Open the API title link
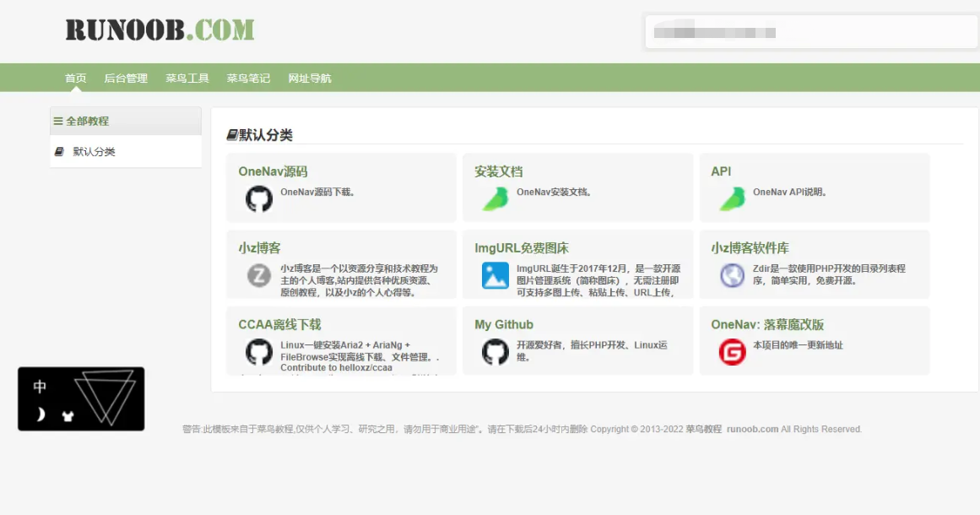The width and height of the screenshot is (980, 515). point(721,171)
